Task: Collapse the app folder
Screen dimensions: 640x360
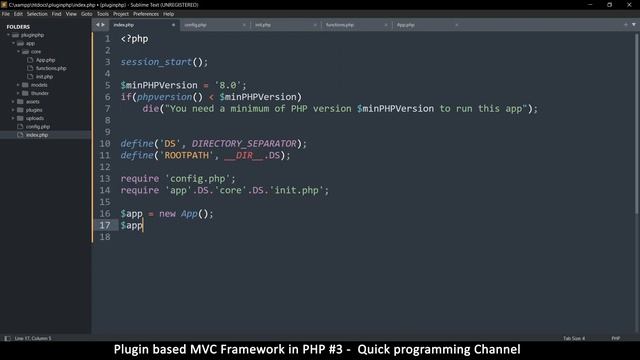Action: click(13, 43)
